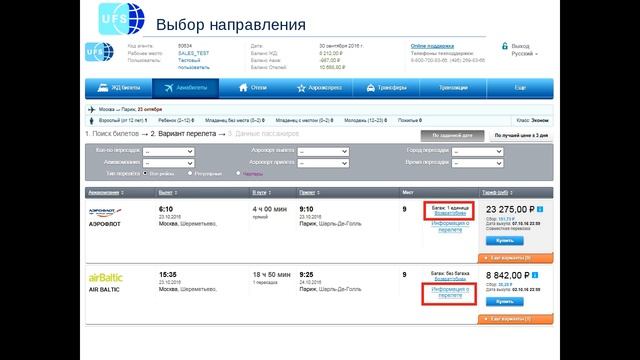Click the airBaltic airline logo

pyautogui.click(x=106, y=278)
